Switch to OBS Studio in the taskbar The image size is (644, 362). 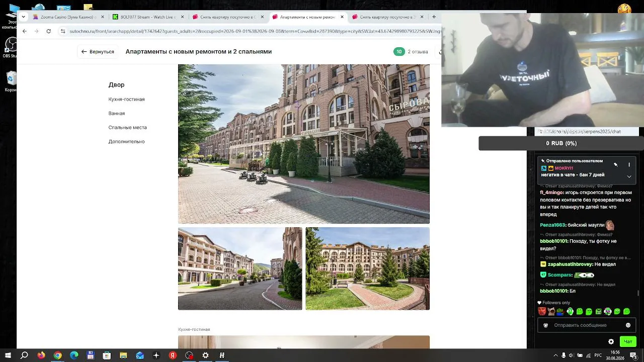coord(189,355)
